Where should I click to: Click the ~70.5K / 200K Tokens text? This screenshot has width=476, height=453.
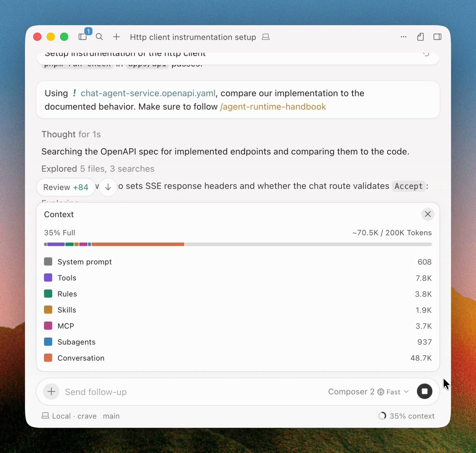(392, 233)
